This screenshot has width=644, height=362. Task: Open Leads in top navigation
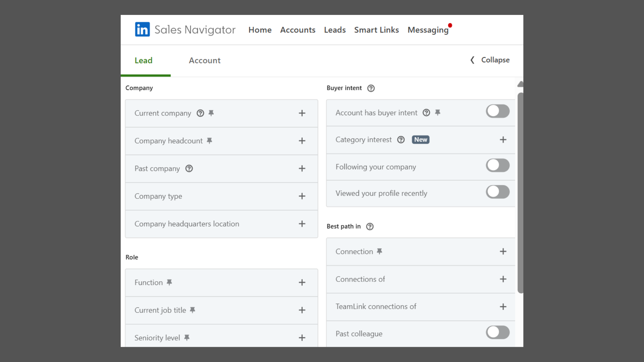click(335, 30)
